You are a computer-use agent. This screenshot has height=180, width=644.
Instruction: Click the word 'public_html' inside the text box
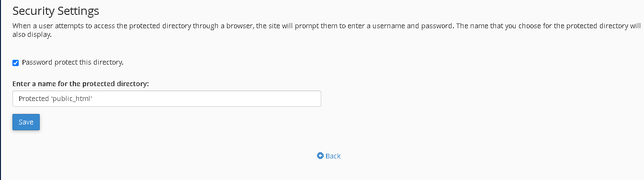click(71, 99)
